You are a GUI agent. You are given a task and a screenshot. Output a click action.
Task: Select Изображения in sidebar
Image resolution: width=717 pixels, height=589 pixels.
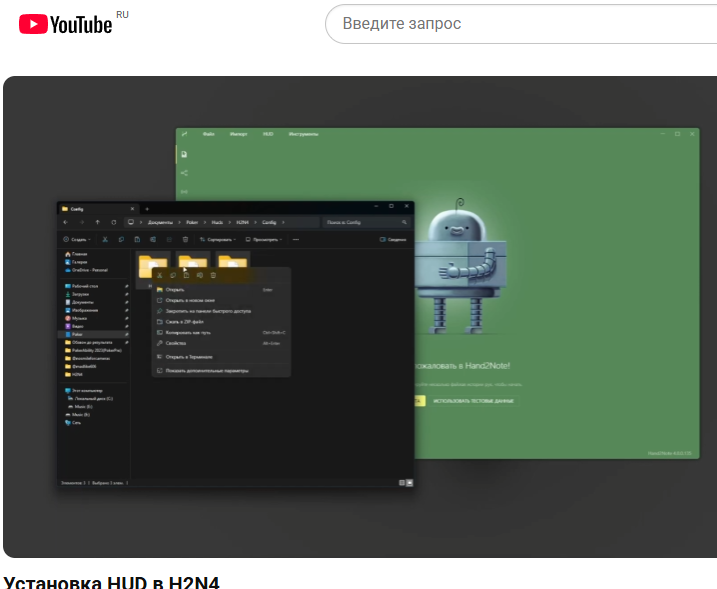pos(81,310)
